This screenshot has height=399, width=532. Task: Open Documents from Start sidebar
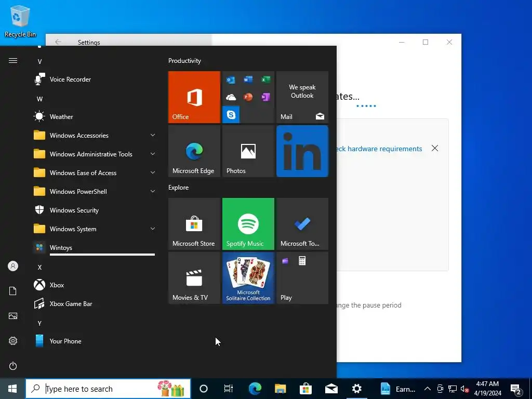[x=13, y=291]
